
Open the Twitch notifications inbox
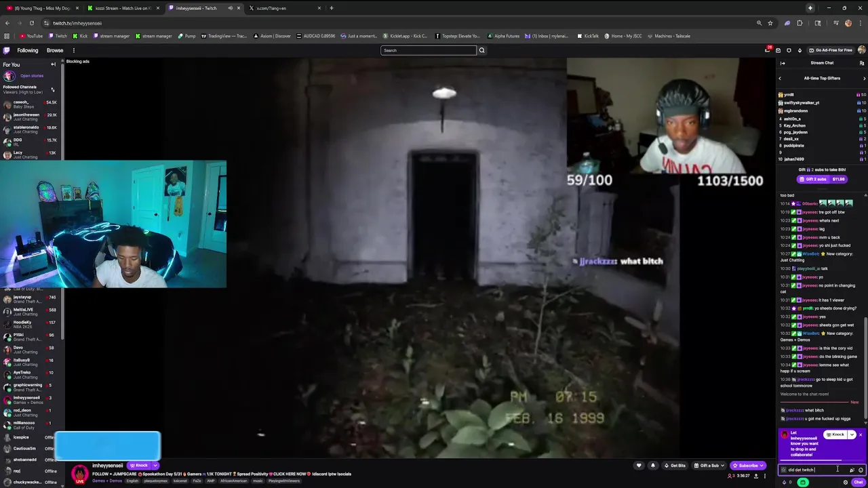tap(768, 50)
